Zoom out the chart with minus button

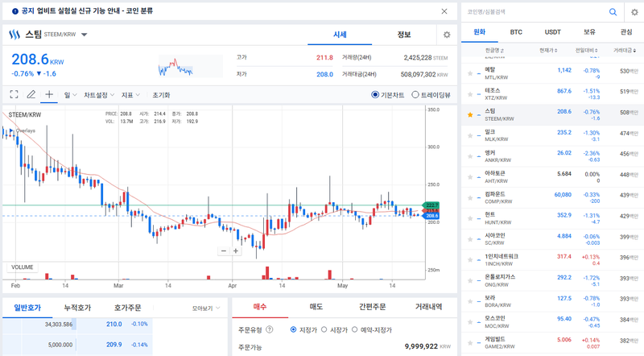click(x=224, y=250)
